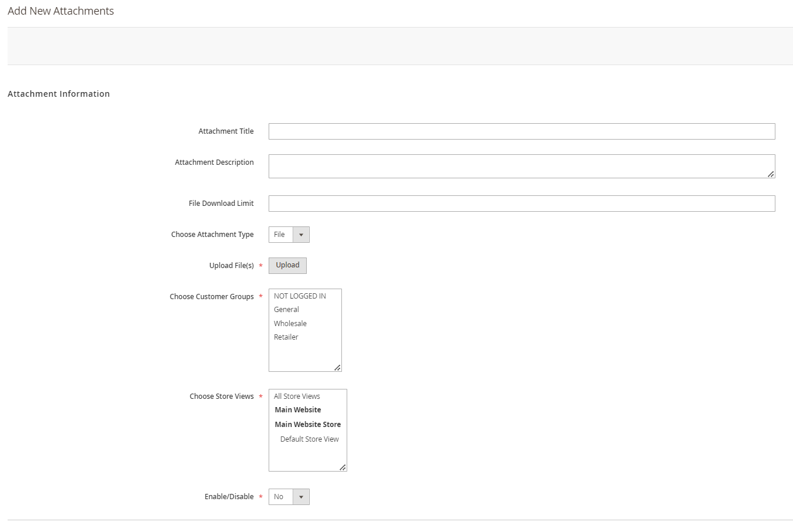Click the Enable/Disable dropdown arrow icon
The image size is (793, 532).
point(301,497)
